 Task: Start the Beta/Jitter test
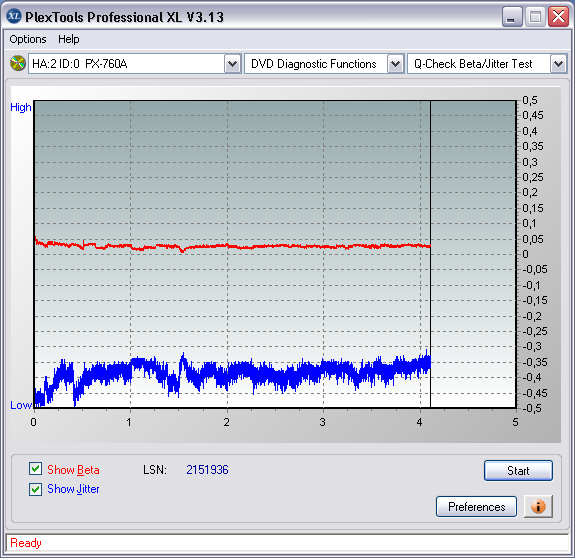point(518,471)
